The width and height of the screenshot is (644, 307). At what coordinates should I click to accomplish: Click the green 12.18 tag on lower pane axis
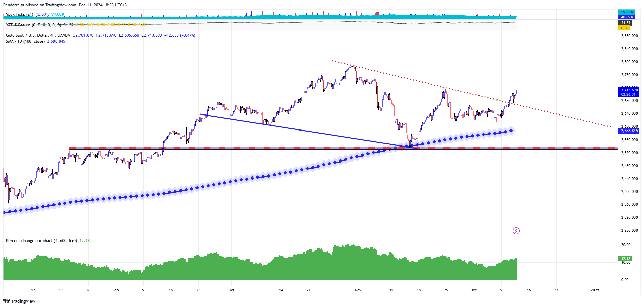tap(626, 259)
